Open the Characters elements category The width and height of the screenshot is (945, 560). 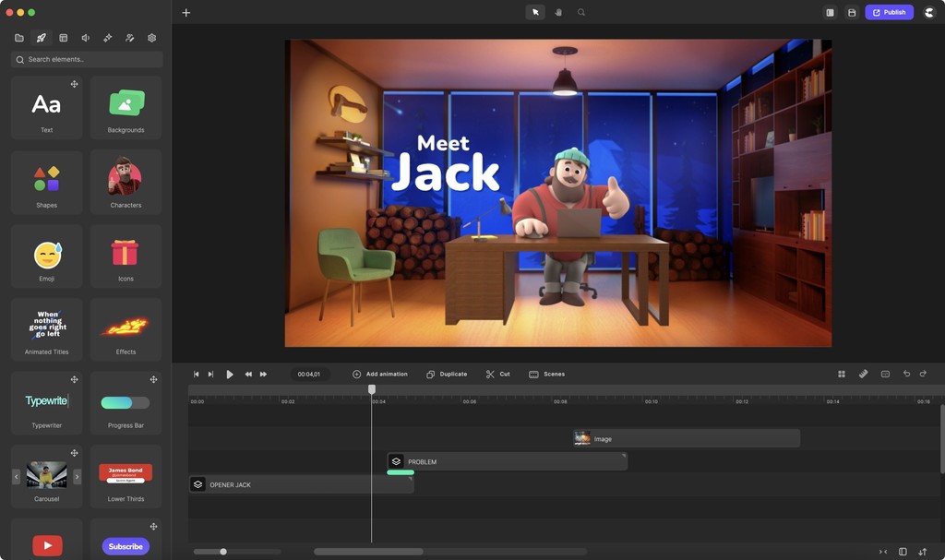pos(126,183)
